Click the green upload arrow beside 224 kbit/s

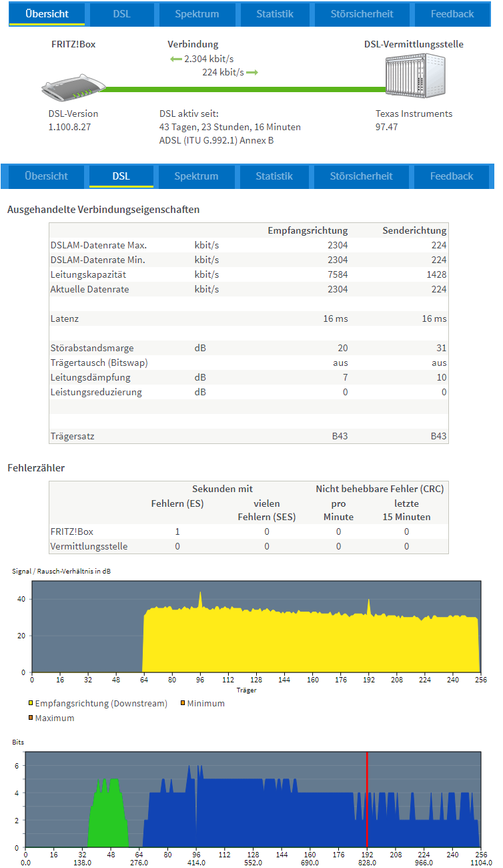pyautogui.click(x=251, y=72)
